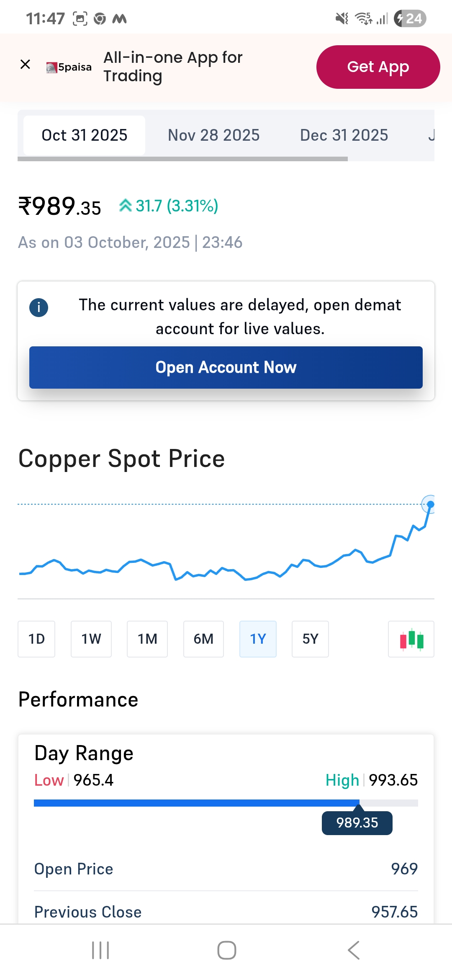Tap the green up-arrow price change icon
The height and width of the screenshot is (980, 452).
click(x=125, y=206)
